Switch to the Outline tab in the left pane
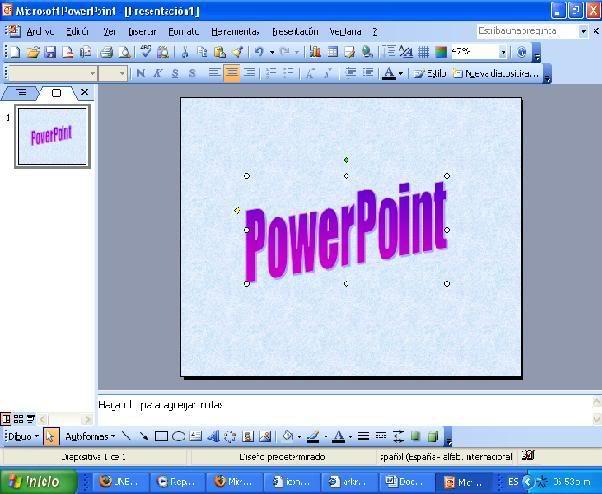Screen dimensions: 602x494 [x=22, y=93]
